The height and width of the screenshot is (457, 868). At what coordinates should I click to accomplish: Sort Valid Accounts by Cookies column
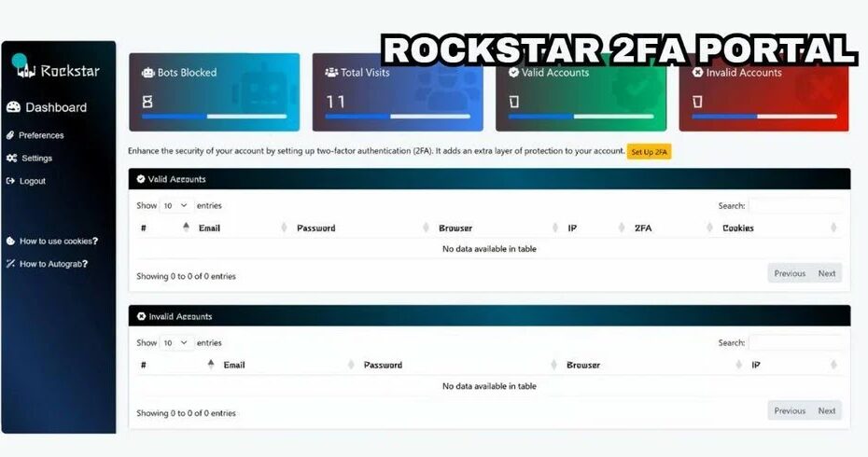click(779, 228)
